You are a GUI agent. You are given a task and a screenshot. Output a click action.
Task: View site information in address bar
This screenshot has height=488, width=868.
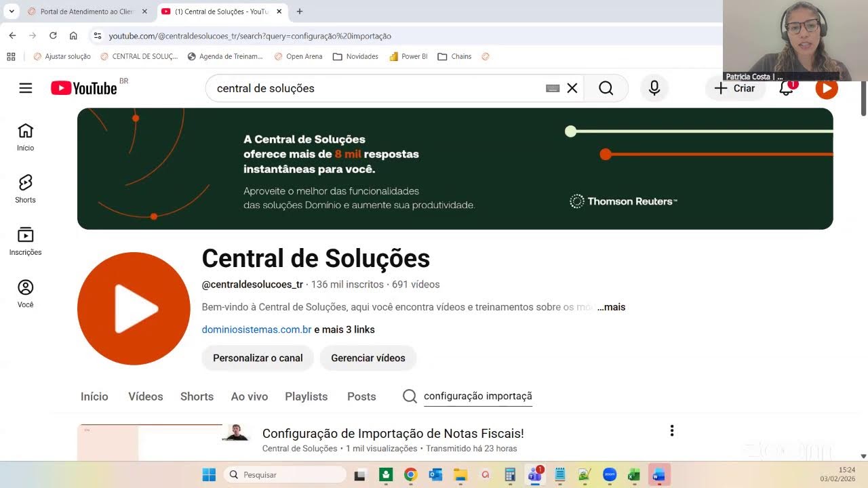[97, 36]
